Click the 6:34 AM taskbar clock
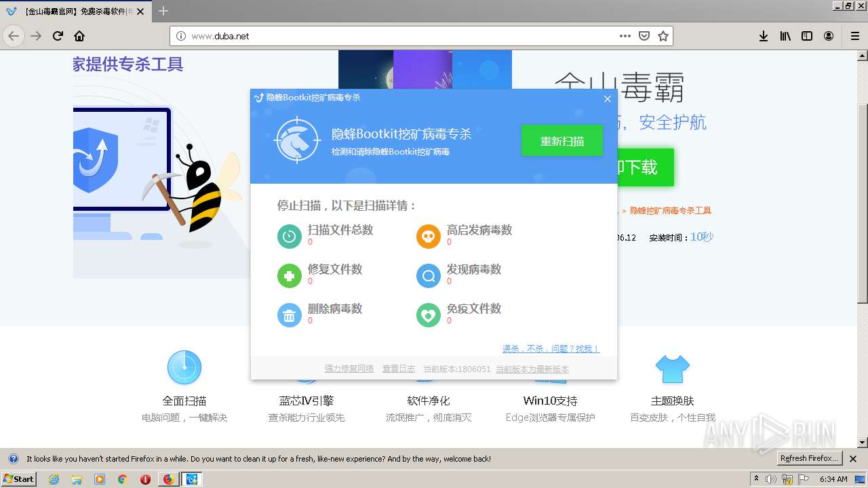The height and width of the screenshot is (488, 868). (x=833, y=479)
